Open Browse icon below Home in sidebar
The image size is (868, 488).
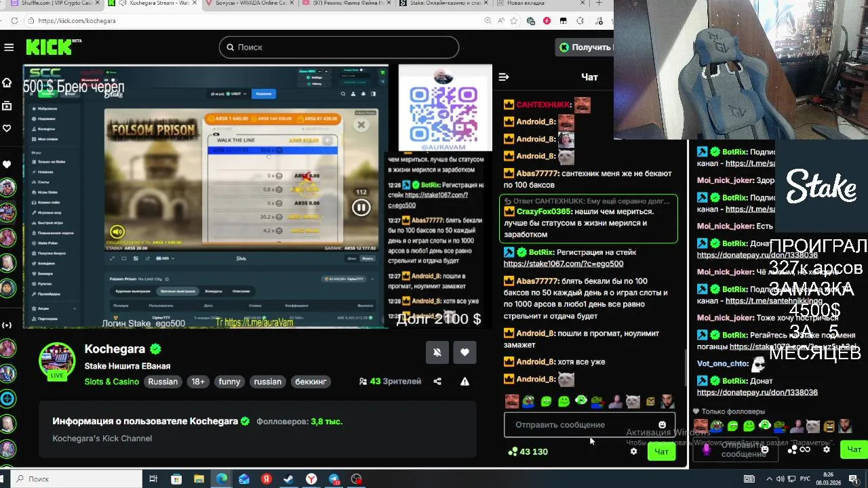(7, 106)
